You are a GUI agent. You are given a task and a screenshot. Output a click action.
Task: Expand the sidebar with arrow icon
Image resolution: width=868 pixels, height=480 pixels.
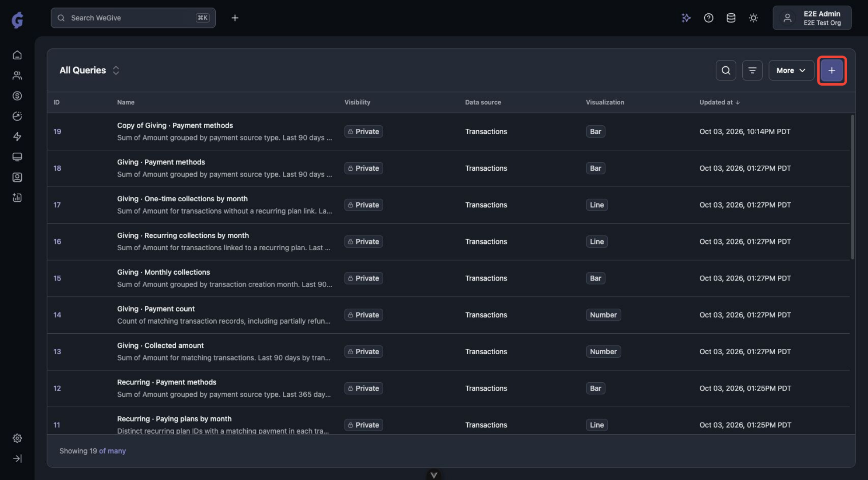click(17, 459)
